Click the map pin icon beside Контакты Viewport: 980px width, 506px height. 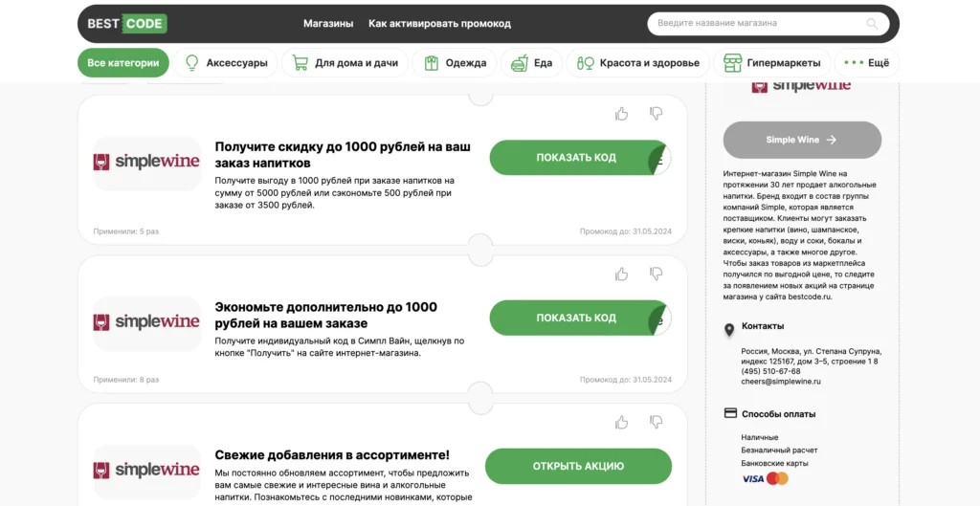(x=729, y=330)
